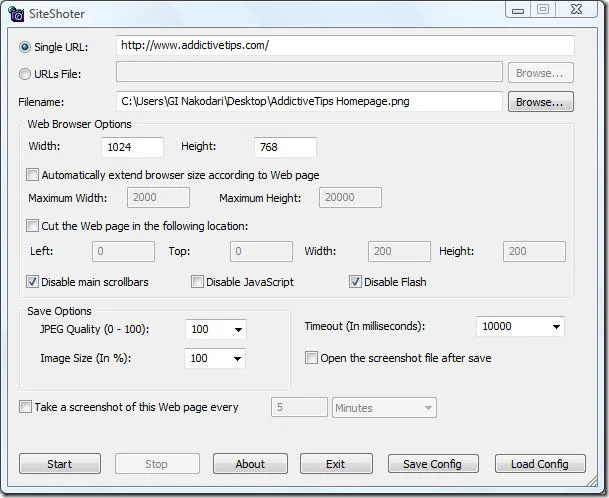Screen dimensions: 609x498
Task: Enable automatically extend browser size checkbox
Action: tap(32, 175)
